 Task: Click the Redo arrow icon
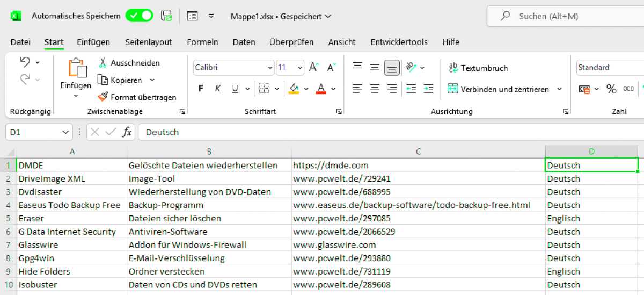25,80
